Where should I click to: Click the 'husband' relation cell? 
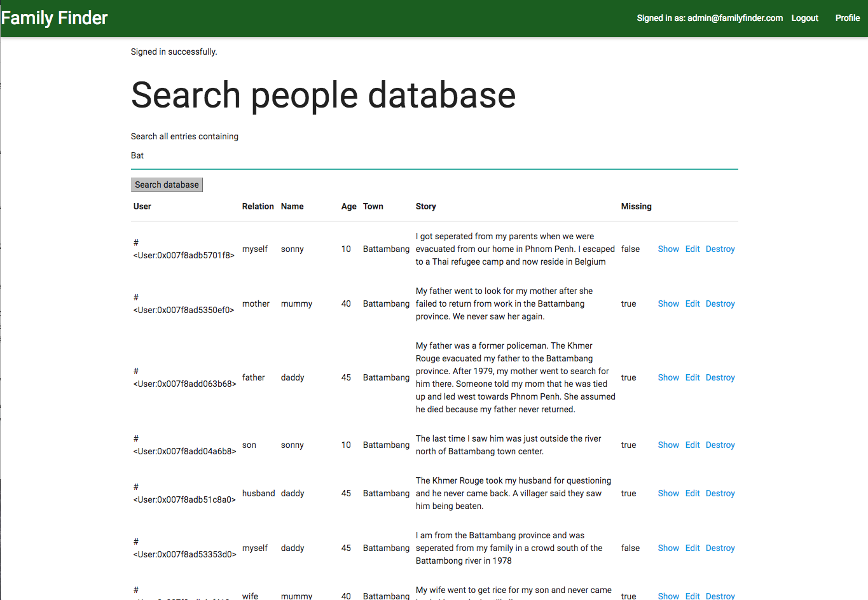(x=258, y=493)
